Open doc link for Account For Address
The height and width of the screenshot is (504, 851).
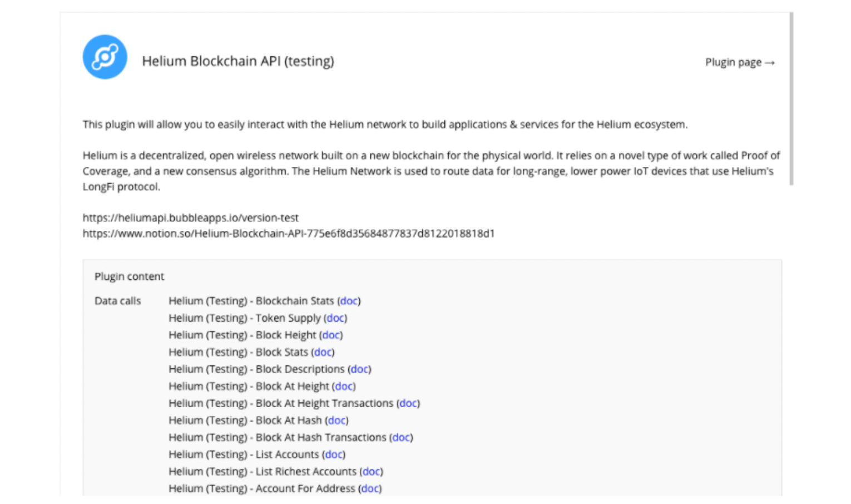(x=370, y=488)
